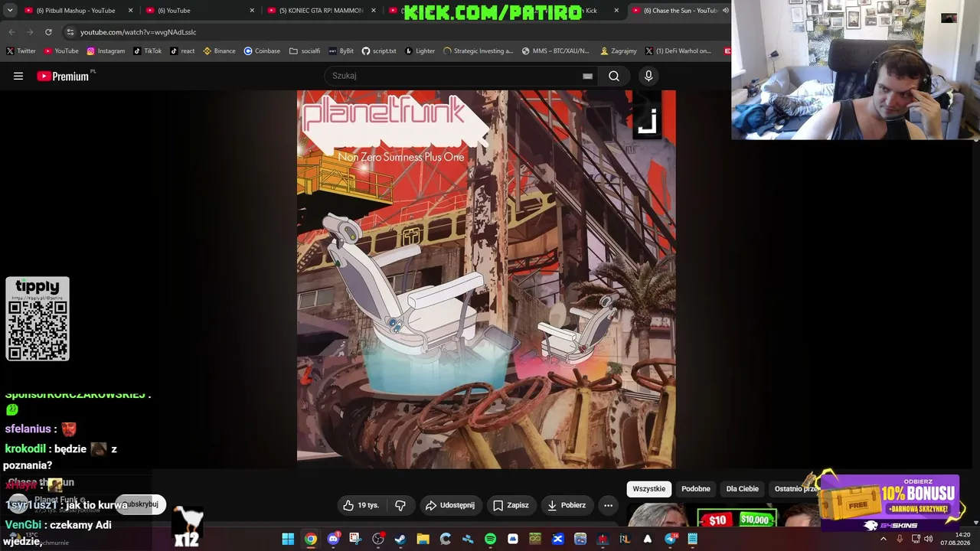The height and width of the screenshot is (551, 980).
Task: Open the Zagrajmy bookmark
Action: coord(619,51)
